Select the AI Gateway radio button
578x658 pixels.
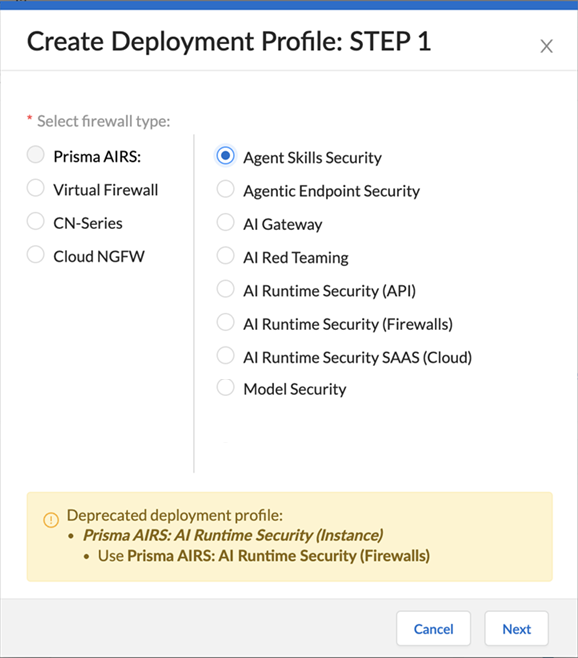(225, 222)
